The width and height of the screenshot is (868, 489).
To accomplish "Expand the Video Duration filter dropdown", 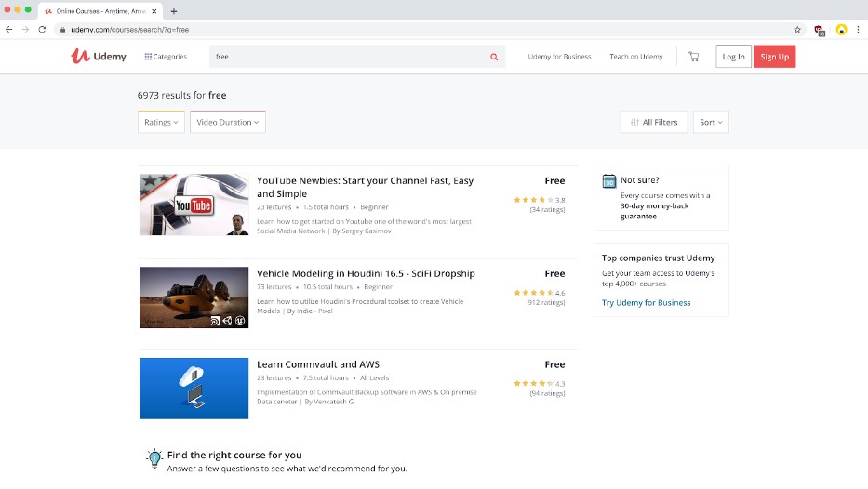I will point(228,122).
